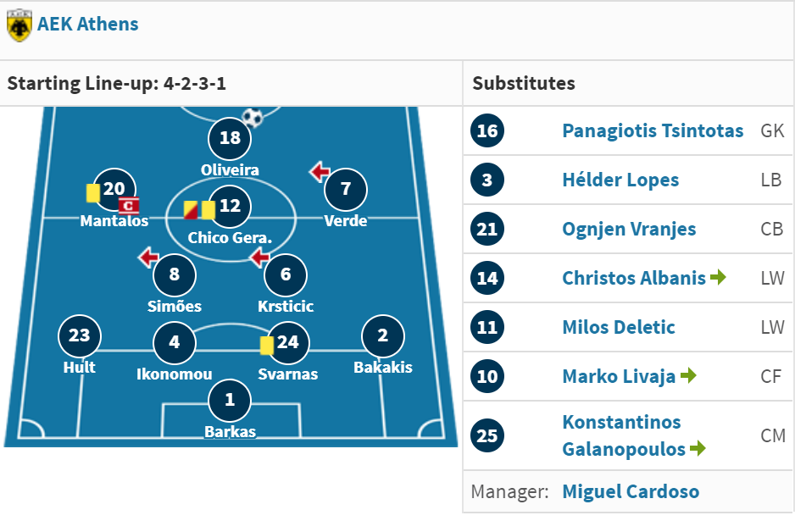The image size is (795, 532).
Task: Click number 21 badge for Ognjen Vranjes
Action: (x=487, y=229)
